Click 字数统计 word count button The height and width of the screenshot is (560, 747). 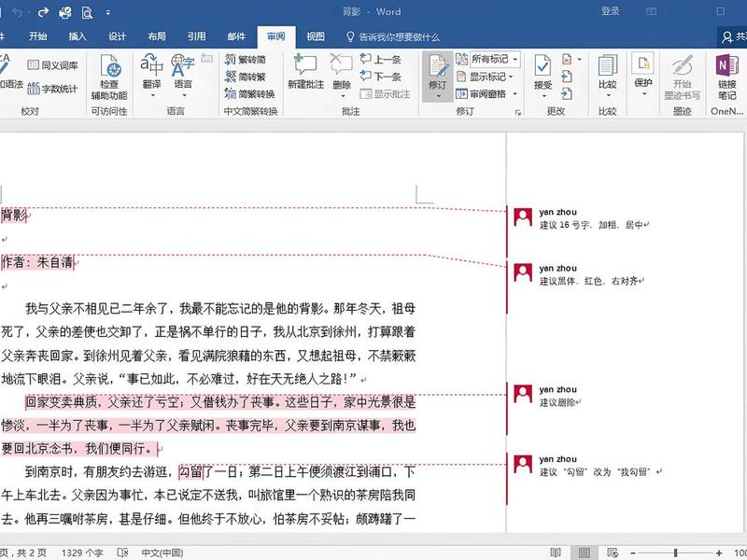click(x=52, y=89)
